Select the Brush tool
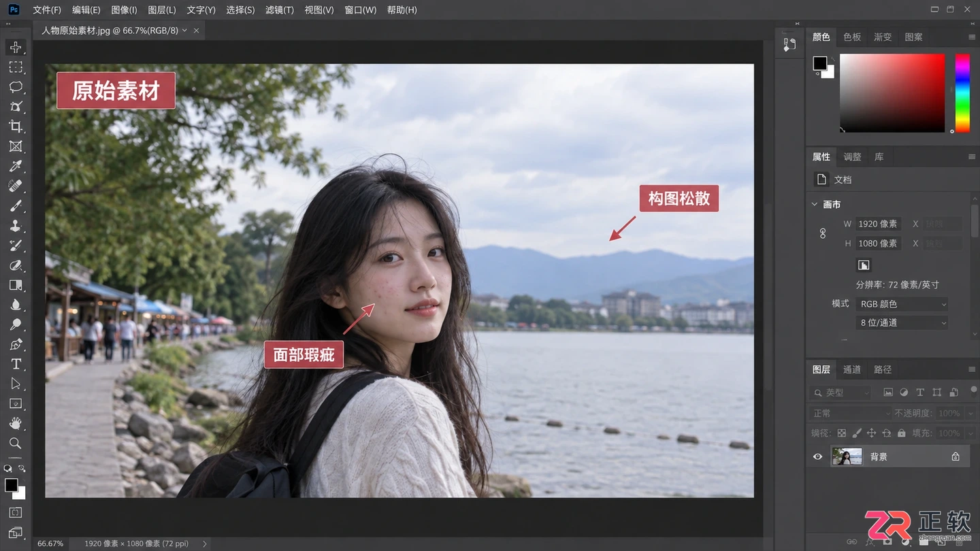980x551 pixels. [16, 205]
